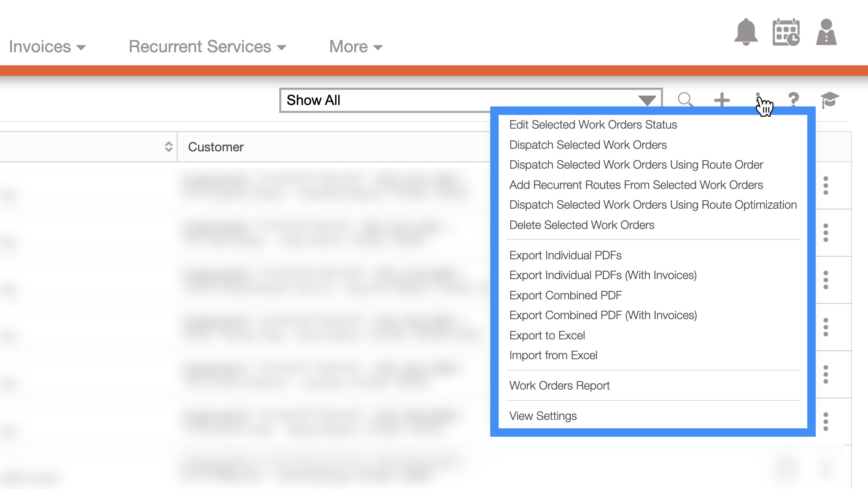Open the third row's vertical dots menu
This screenshot has height=489, width=868.
click(825, 280)
